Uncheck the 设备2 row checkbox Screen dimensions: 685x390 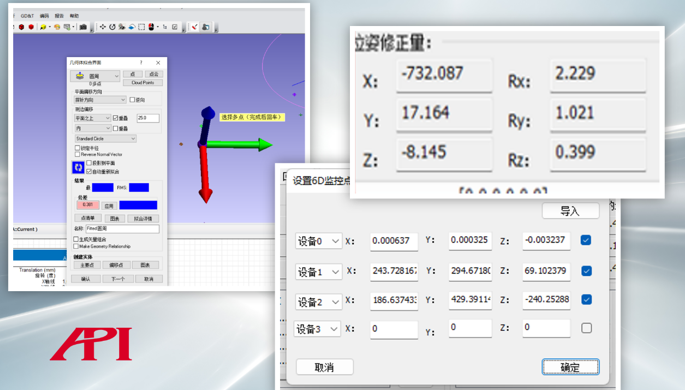586,300
